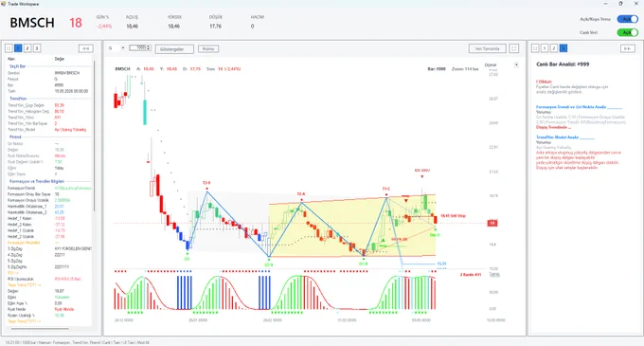Click the BMSCH ticker title in header
The width and height of the screenshot is (644, 346).
[x=32, y=23]
